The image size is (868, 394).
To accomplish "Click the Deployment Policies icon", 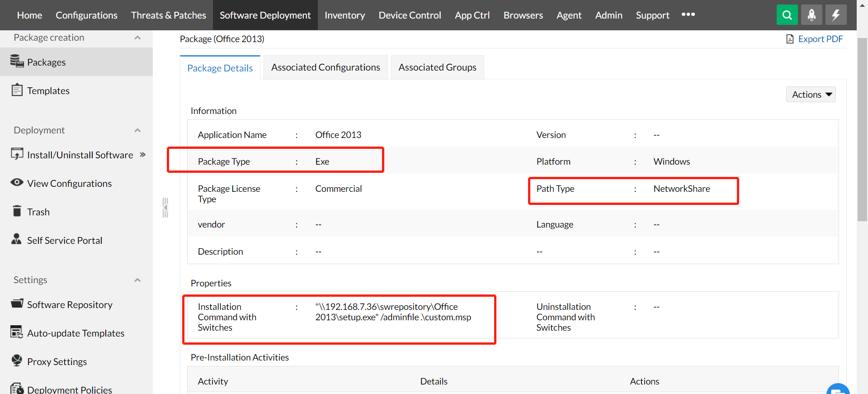I will click(17, 389).
